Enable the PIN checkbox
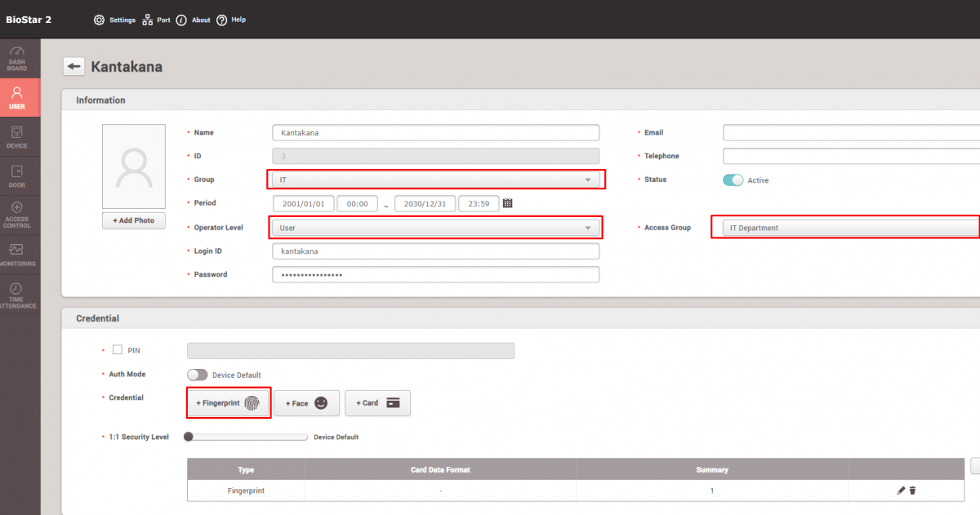 tap(118, 349)
